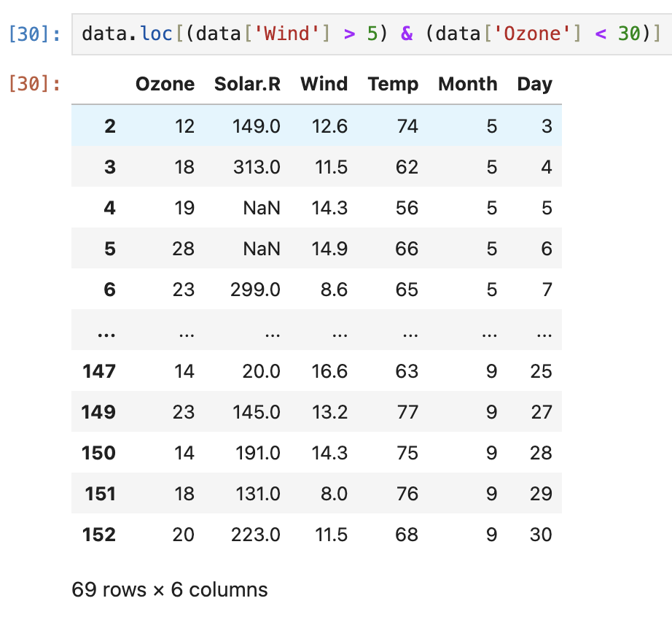Click Temp value 62
Viewport: 672px width, 617px height.
click(x=407, y=167)
